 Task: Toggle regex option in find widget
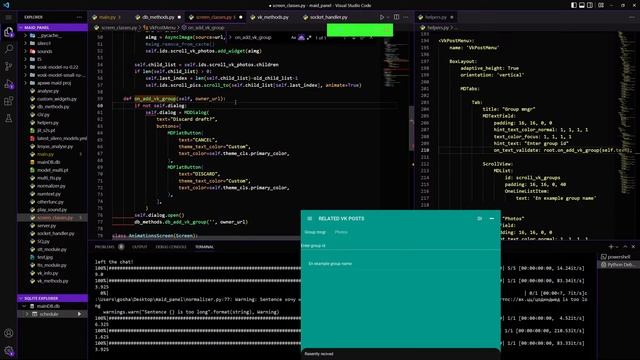(309, 38)
